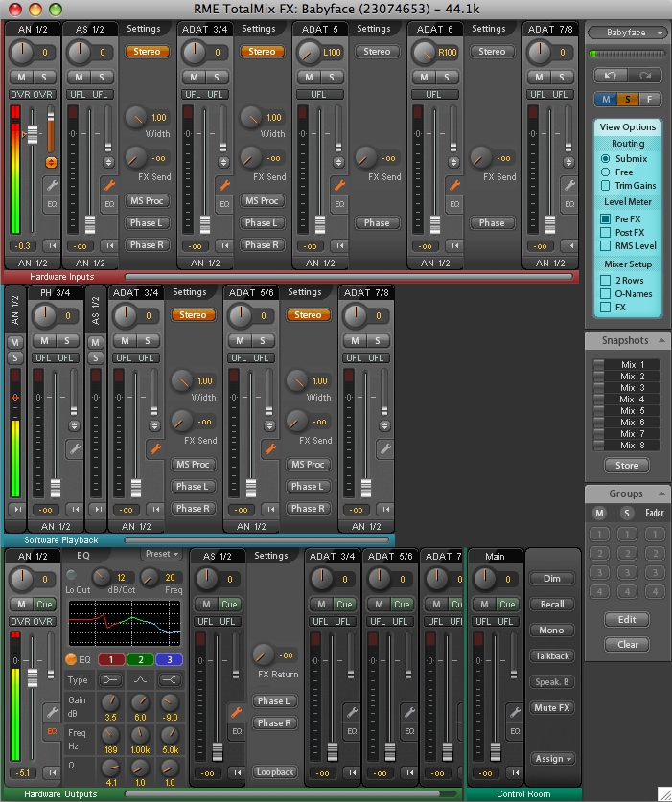Image resolution: width=672 pixels, height=802 pixels.
Task: Open EQ panel on output ADAT 3/4
Action: (x=352, y=731)
